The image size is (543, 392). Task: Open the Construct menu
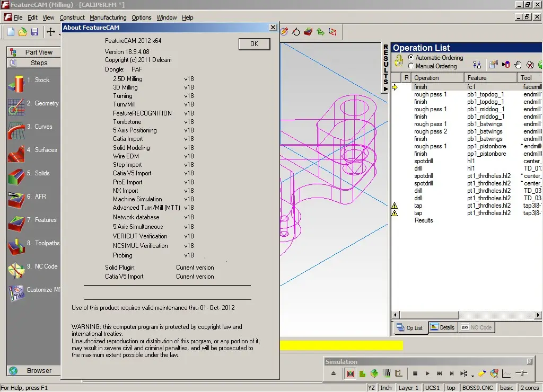pyautogui.click(x=72, y=17)
